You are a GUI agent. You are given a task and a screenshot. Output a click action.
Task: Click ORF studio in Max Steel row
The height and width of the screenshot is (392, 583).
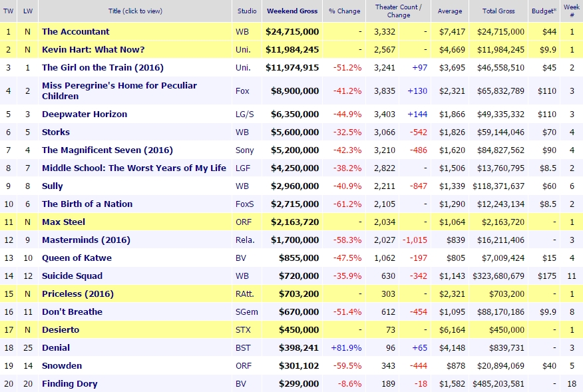pos(243,222)
